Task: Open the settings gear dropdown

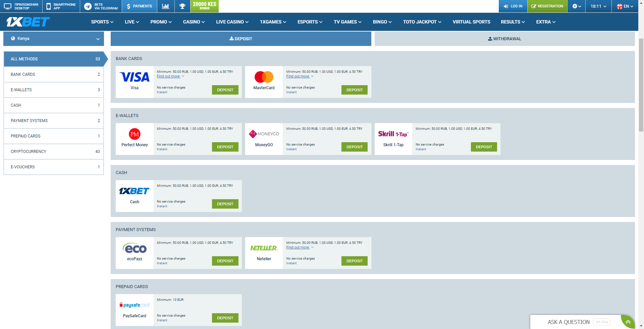Action: (576, 6)
